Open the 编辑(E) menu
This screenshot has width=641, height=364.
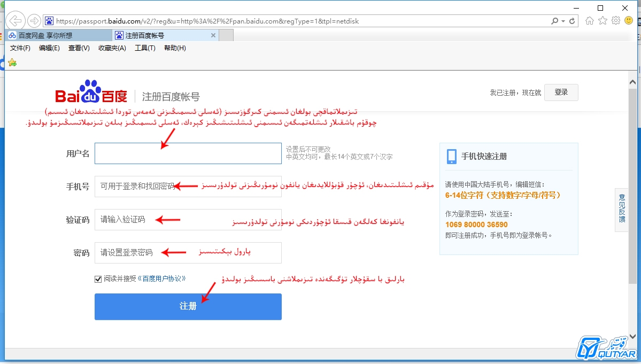[49, 48]
